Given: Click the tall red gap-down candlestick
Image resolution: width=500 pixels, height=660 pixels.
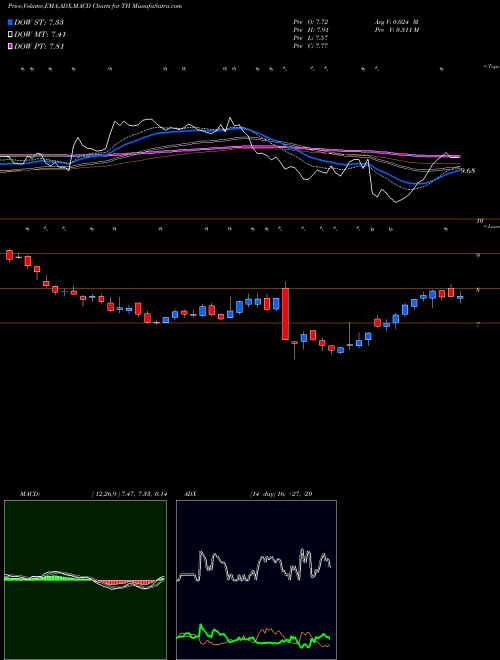Looking at the screenshot, I should (x=285, y=314).
